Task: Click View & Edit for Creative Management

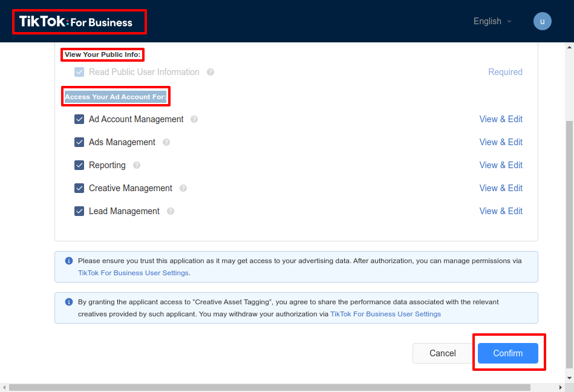Action: pos(501,188)
